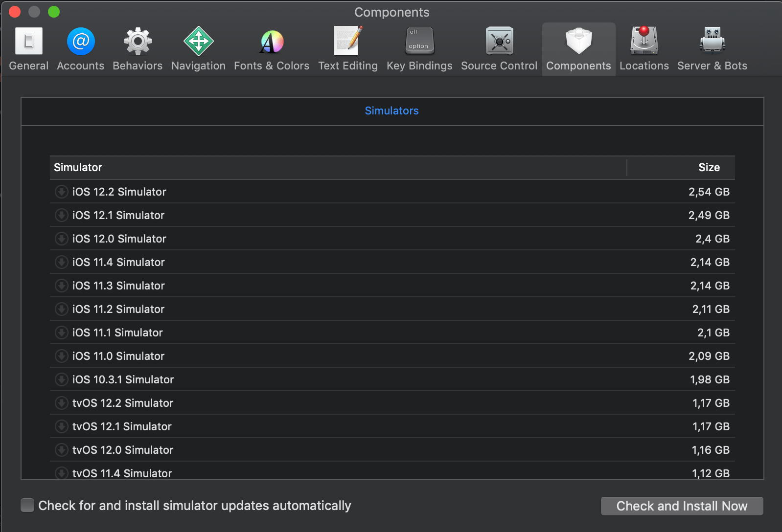Open the Behaviors gear icon
The image size is (782, 532).
pos(138,41)
